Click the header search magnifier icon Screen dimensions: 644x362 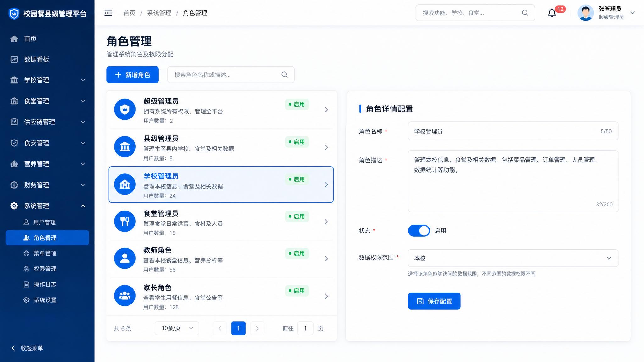pos(525,13)
